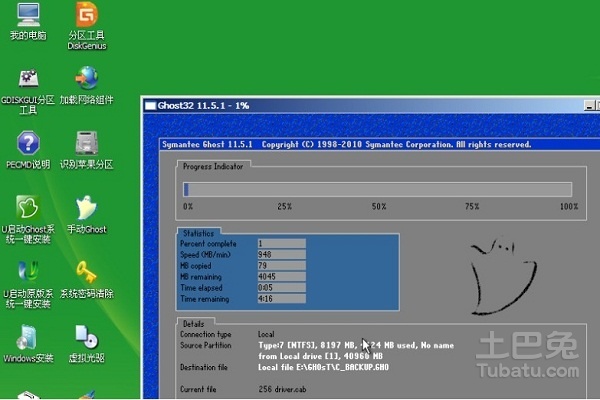The image size is (600, 400).
Task: Launch the Windows安装 icon
Action: coord(28,344)
